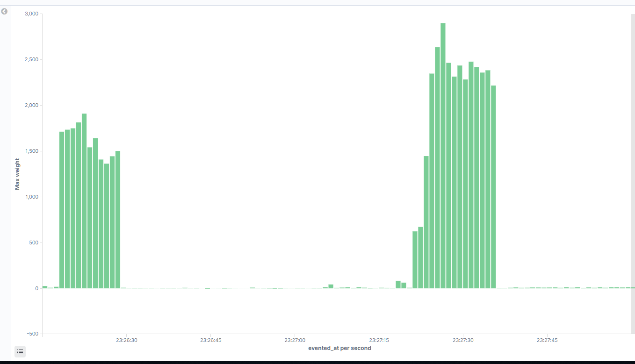Click the 23:27:30 x-axis tick label
The image size is (635, 364).
(462, 340)
